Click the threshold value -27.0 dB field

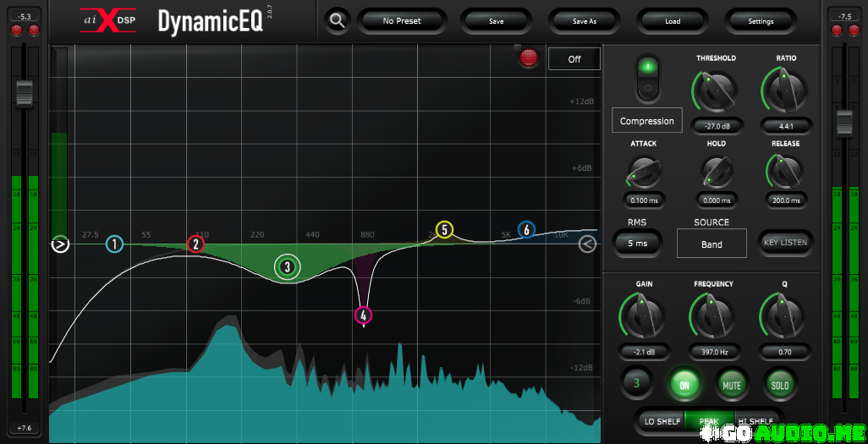point(717,127)
